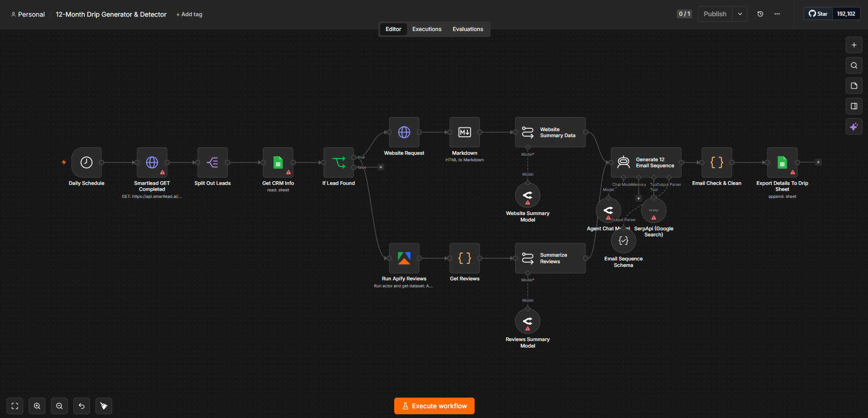
Task: Open the AI assistant sparkle icon
Action: coord(854,127)
